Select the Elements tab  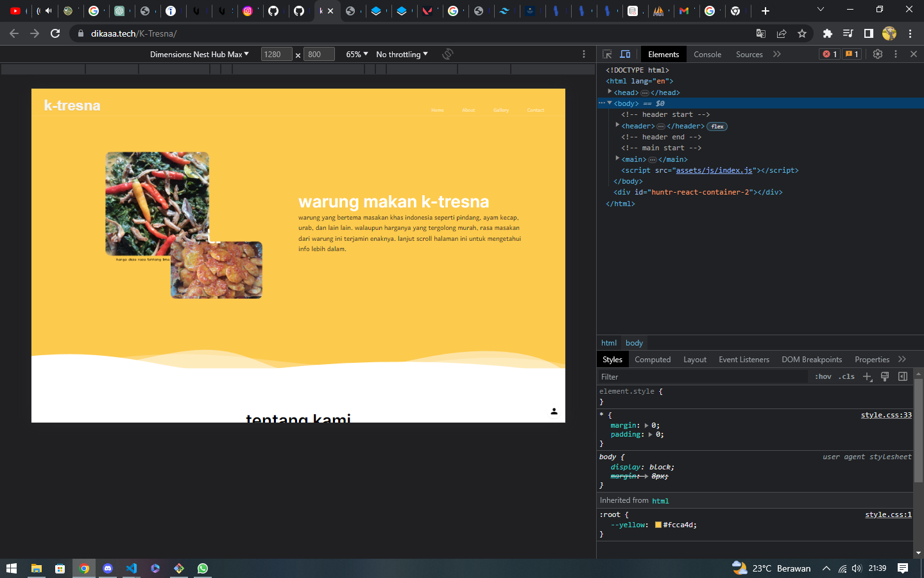pos(663,55)
